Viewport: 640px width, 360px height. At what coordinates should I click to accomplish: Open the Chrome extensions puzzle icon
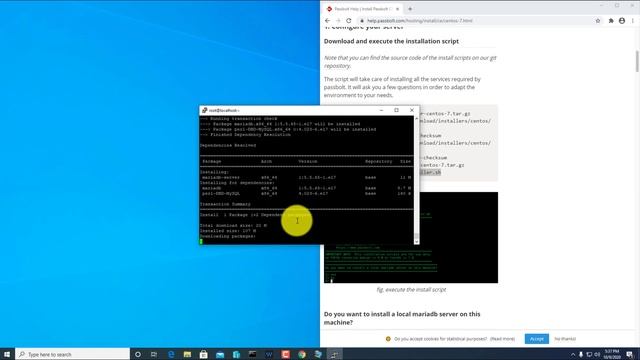(x=611, y=21)
